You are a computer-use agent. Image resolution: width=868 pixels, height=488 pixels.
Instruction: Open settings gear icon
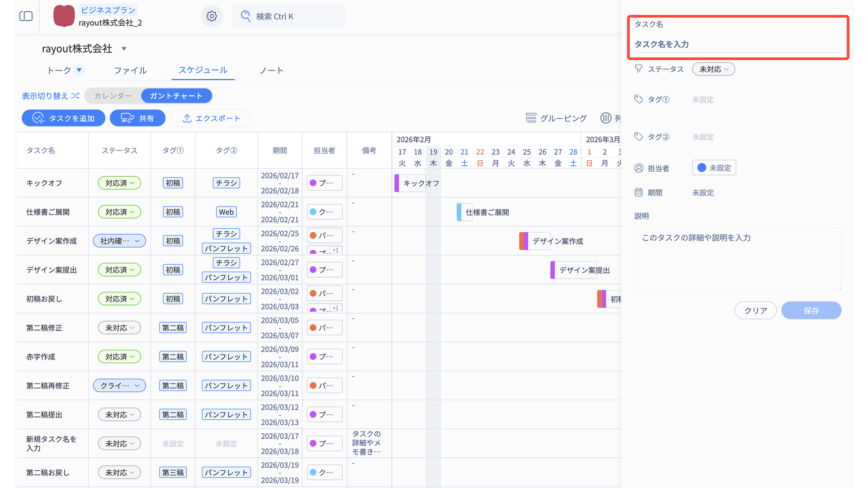(x=212, y=16)
